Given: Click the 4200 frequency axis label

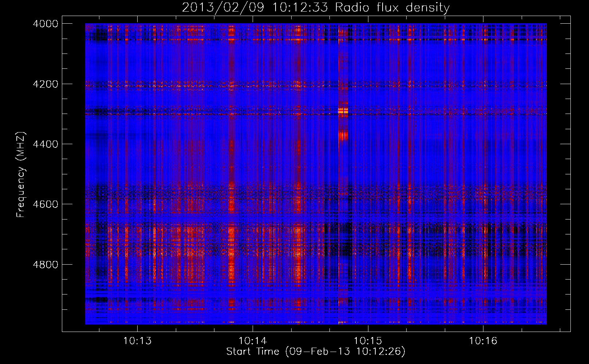Looking at the screenshot, I should 46,84.
